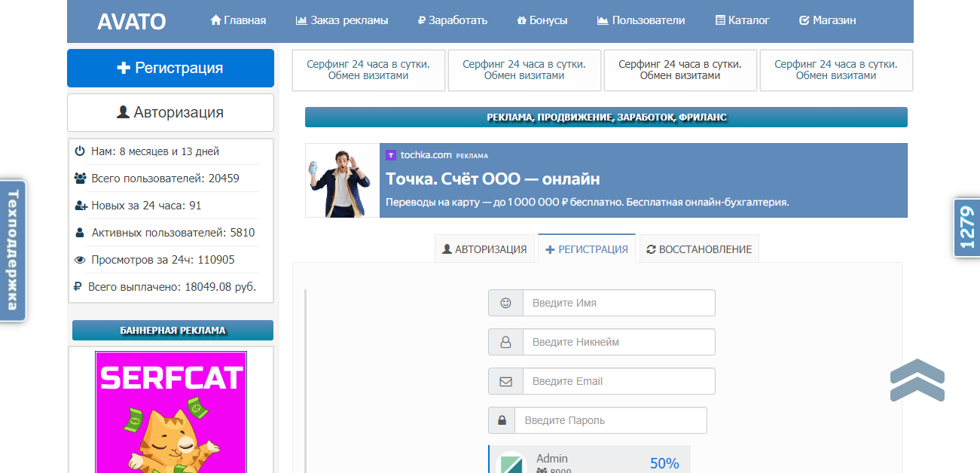Focus the Введите Email field
The image size is (980, 473).
(619, 381)
